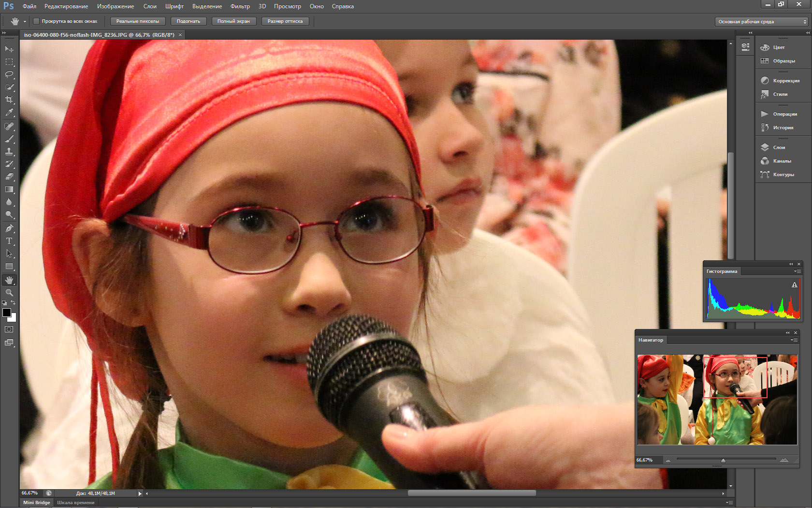812x508 pixels.
Task: Click the 'Реальные пикселы' button
Action: (138, 21)
